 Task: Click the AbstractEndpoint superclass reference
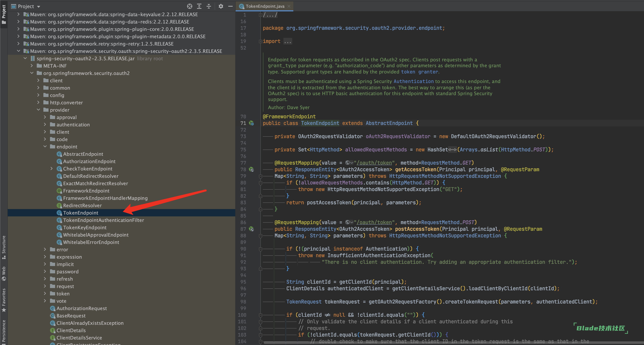pyautogui.click(x=389, y=123)
